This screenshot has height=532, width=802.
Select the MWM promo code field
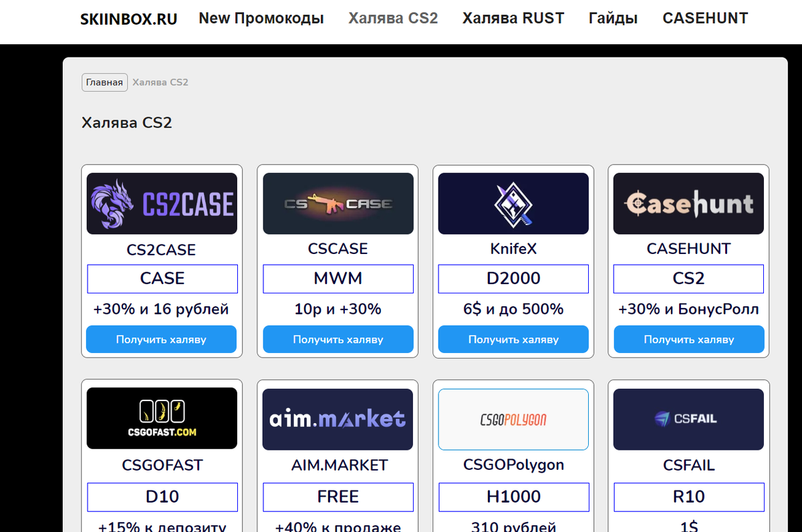[x=338, y=279]
